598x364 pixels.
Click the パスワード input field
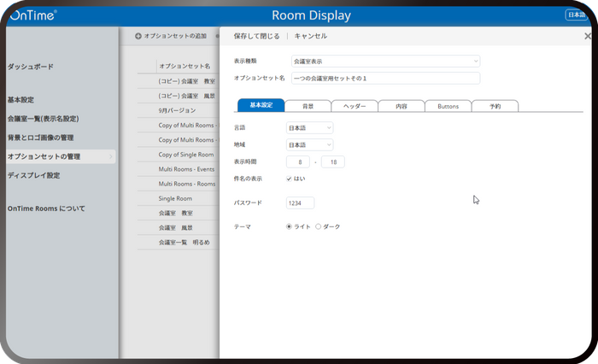(x=300, y=203)
